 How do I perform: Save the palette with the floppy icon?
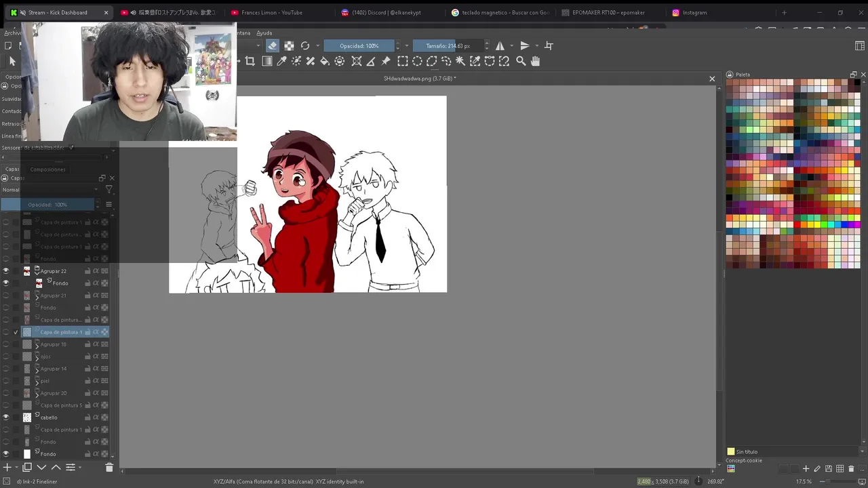(x=829, y=468)
